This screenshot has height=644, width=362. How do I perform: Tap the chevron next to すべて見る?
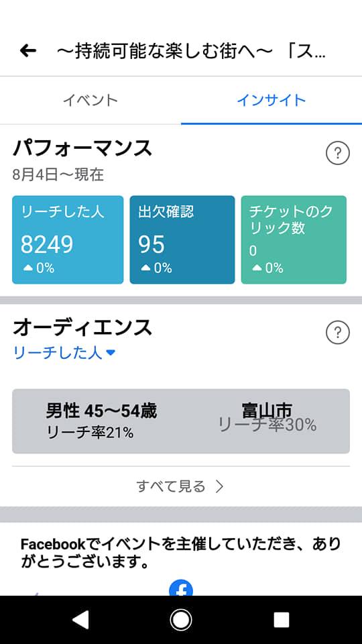coord(220,487)
